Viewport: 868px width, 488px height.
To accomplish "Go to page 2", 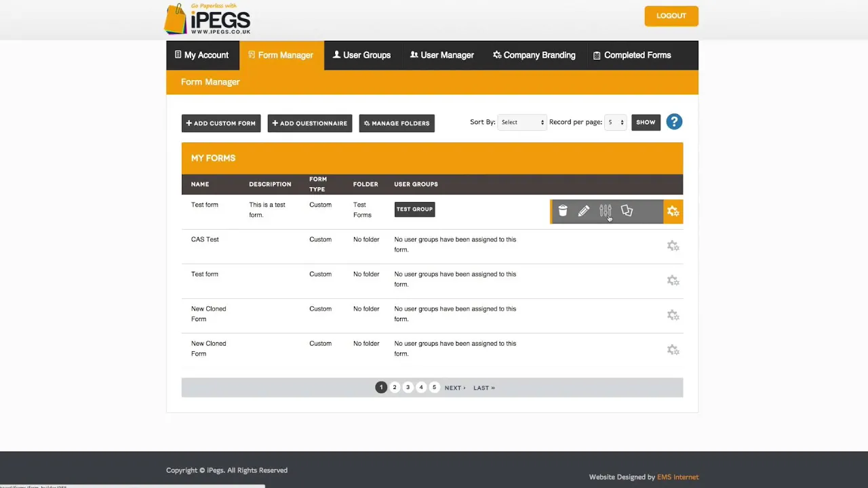I will click(395, 388).
